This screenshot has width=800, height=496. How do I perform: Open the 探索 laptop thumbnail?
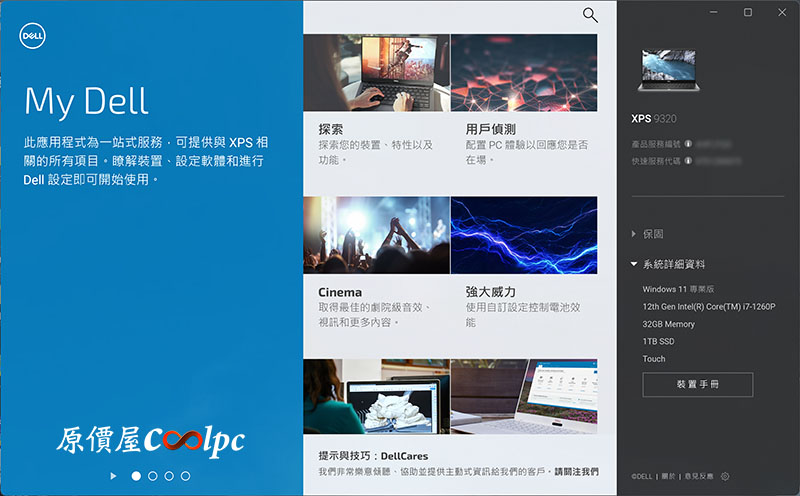[377, 72]
